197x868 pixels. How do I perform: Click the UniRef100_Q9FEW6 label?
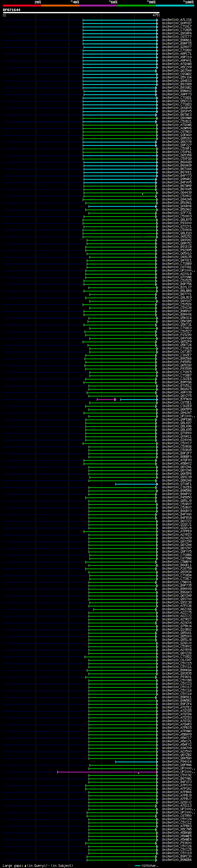tap(176, 419)
